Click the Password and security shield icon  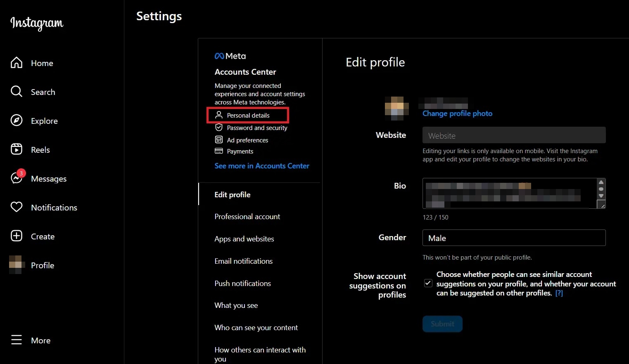tap(219, 128)
